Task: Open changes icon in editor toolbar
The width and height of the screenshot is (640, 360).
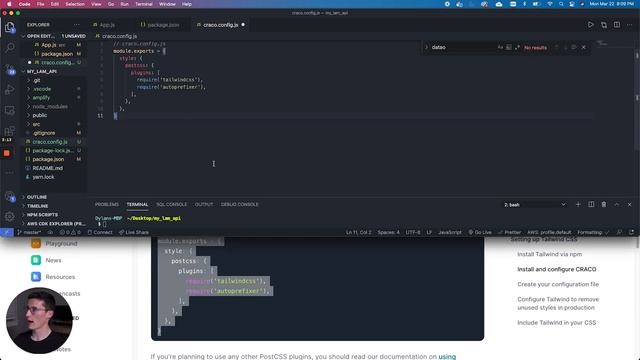Action: [x=604, y=25]
